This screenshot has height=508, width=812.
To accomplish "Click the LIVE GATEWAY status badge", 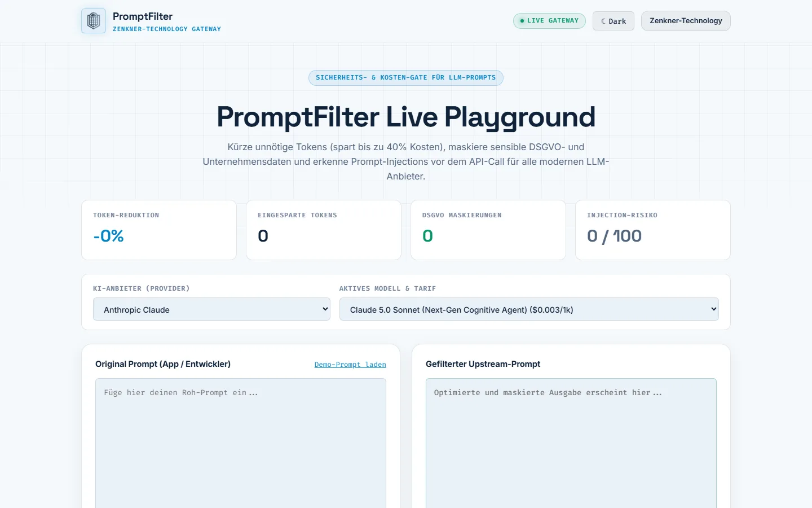I will pos(549,21).
